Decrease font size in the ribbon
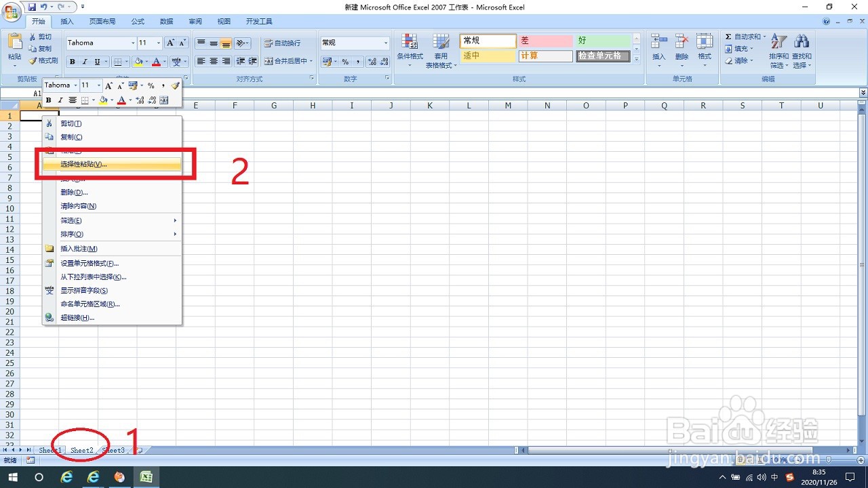This screenshot has height=488, width=868. pyautogui.click(x=183, y=43)
